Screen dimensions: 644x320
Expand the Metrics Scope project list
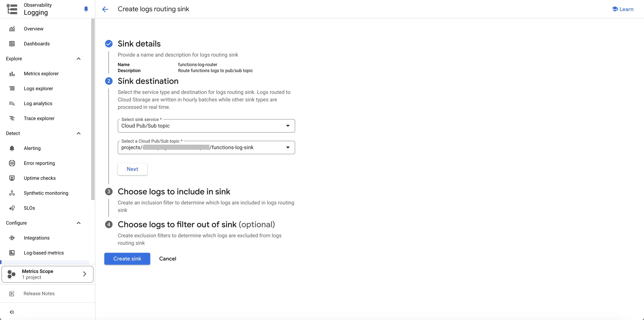[x=84, y=274]
